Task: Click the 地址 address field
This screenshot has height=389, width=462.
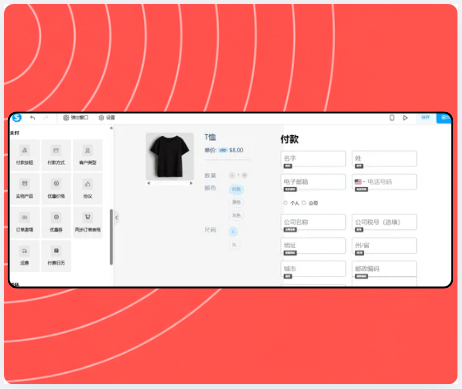Action: (313, 245)
